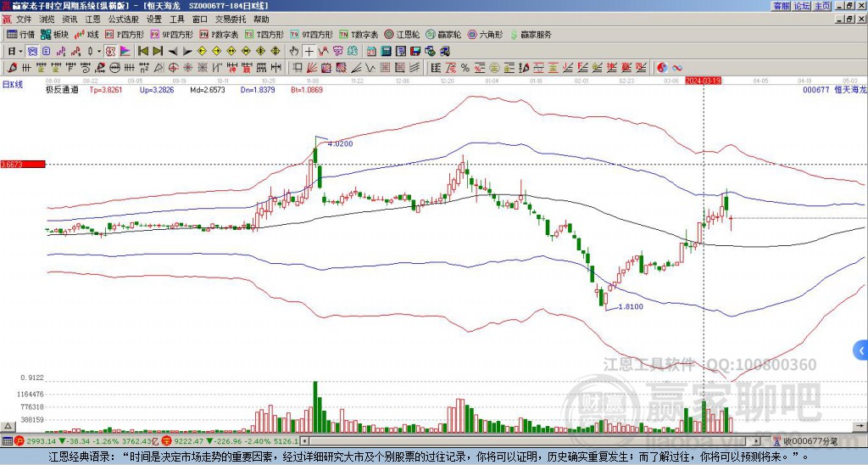
Task: Click the blue side-panel chevron on right edge
Action: click(860, 350)
